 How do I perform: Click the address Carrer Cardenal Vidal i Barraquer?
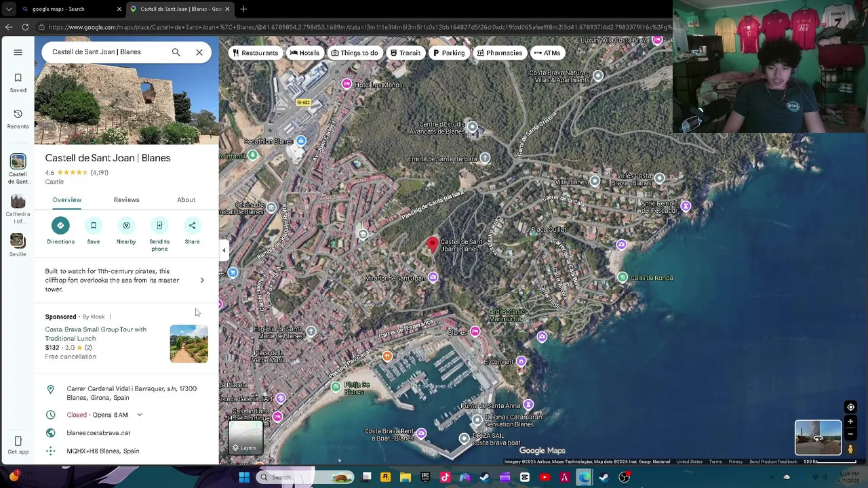(132, 393)
